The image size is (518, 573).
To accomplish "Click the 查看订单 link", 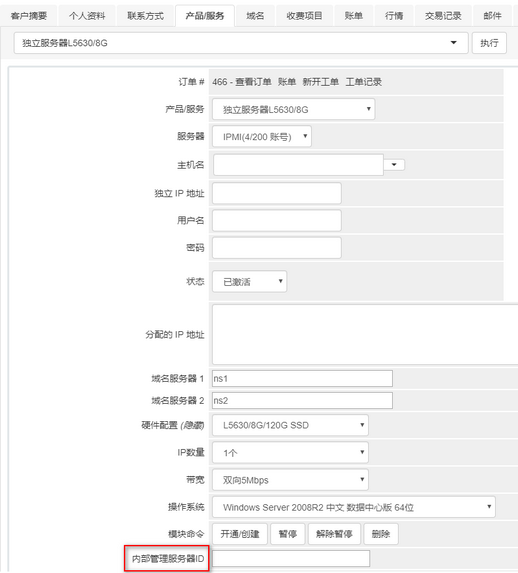I will pos(253,82).
